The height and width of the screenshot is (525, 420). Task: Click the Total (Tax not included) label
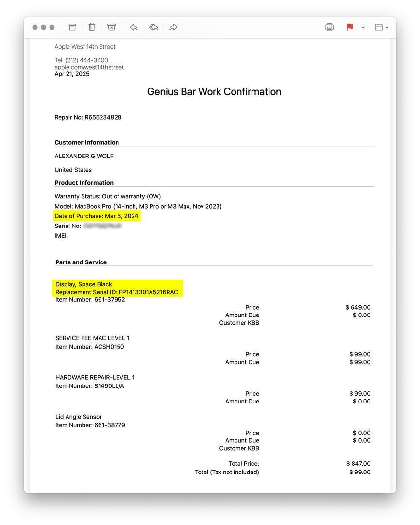coord(227,472)
